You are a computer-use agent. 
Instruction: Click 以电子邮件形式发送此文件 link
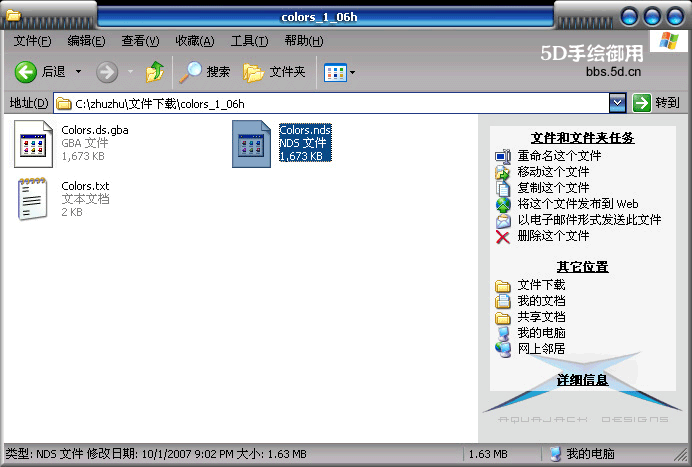point(589,219)
